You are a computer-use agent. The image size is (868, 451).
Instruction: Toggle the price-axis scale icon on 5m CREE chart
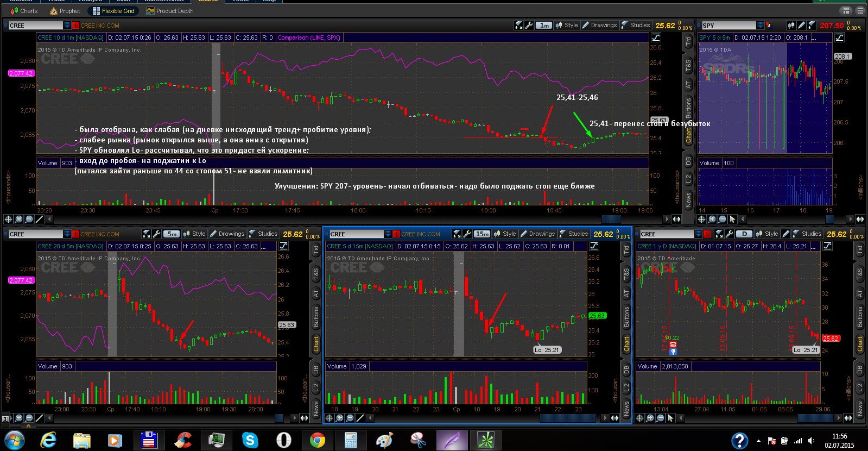pos(283,246)
